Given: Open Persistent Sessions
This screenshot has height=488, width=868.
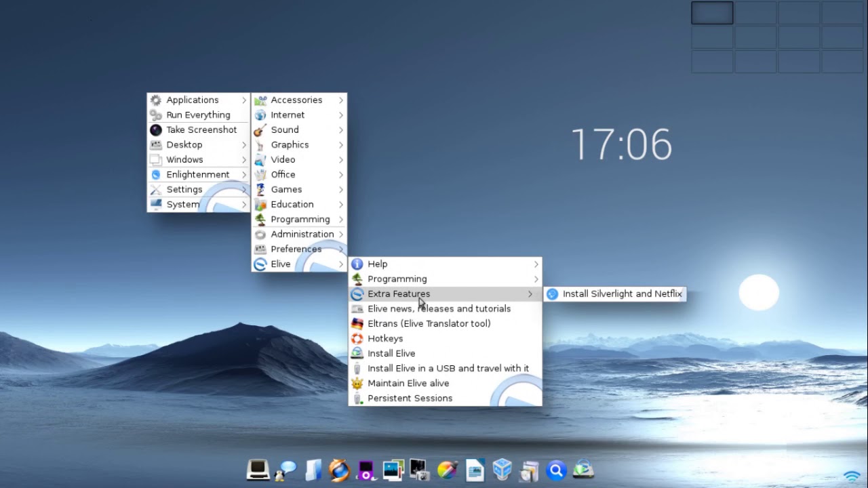Looking at the screenshot, I should [445, 398].
